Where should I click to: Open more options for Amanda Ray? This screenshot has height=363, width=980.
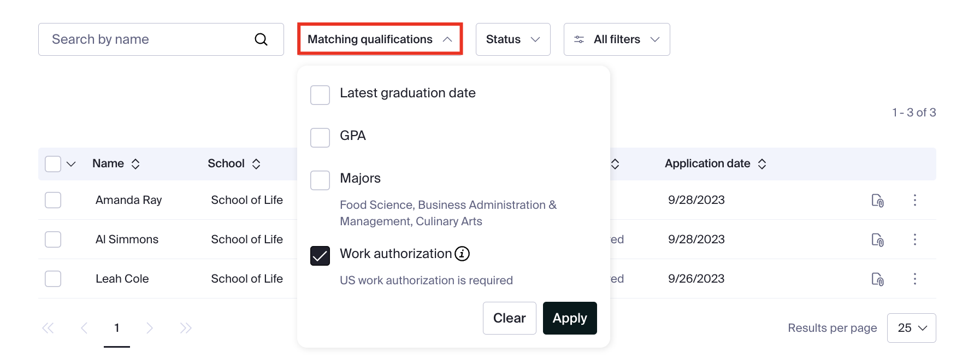(914, 200)
